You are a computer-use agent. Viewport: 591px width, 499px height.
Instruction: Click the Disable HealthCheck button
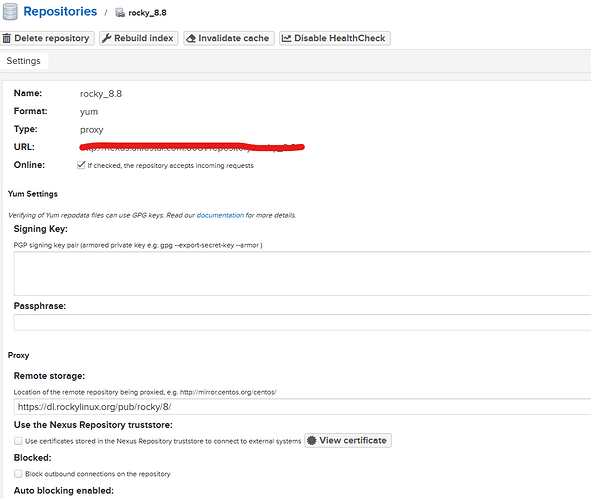(x=335, y=38)
